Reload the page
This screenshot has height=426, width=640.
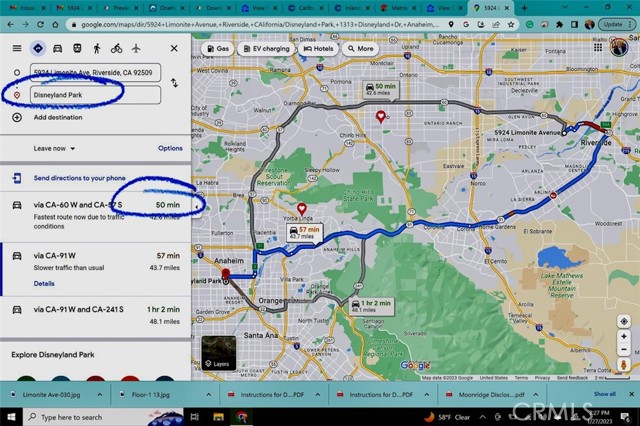tap(40, 24)
